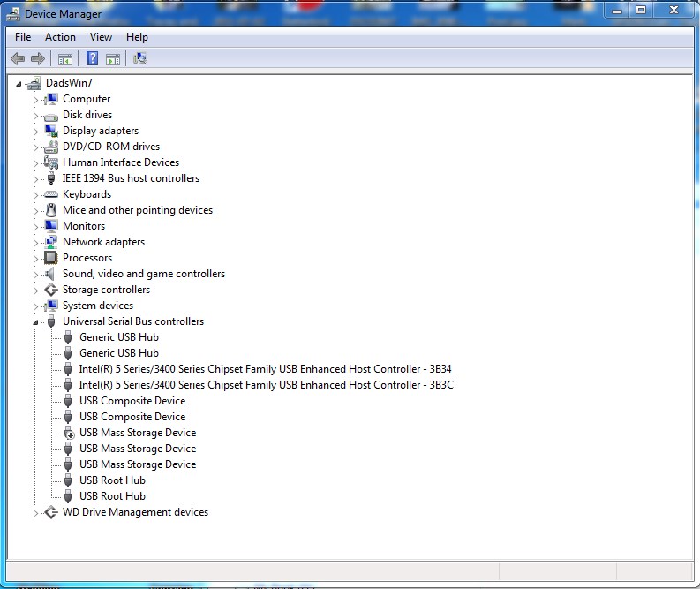The image size is (700, 589).
Task: Select the Mice and other pointing devices label
Action: tap(138, 210)
